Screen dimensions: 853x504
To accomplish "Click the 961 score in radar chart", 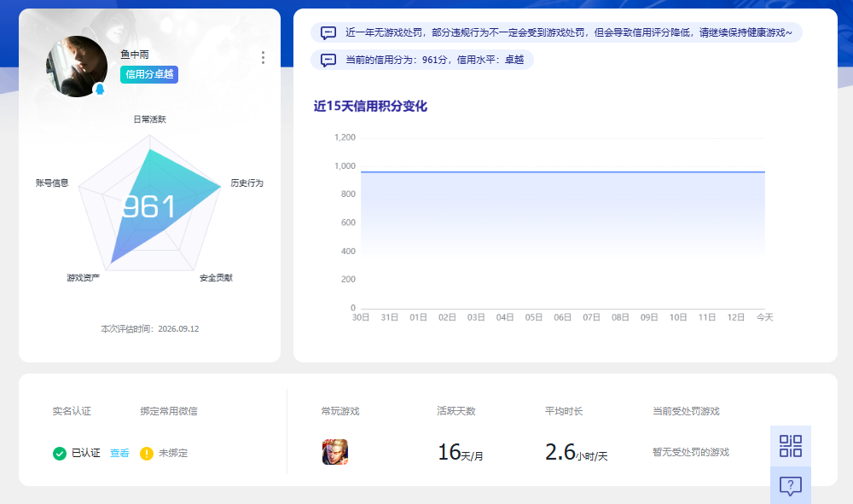I will click(x=148, y=206).
